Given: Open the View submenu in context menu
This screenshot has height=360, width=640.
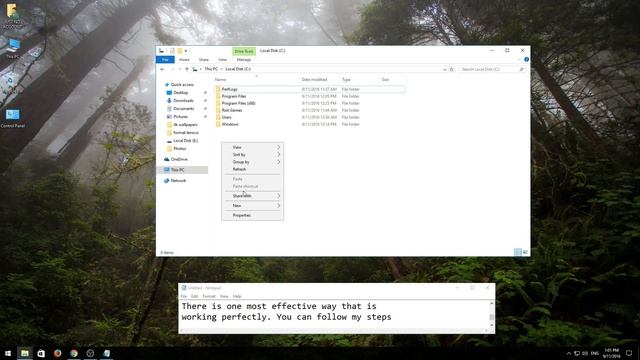Looking at the screenshot, I should [x=253, y=147].
